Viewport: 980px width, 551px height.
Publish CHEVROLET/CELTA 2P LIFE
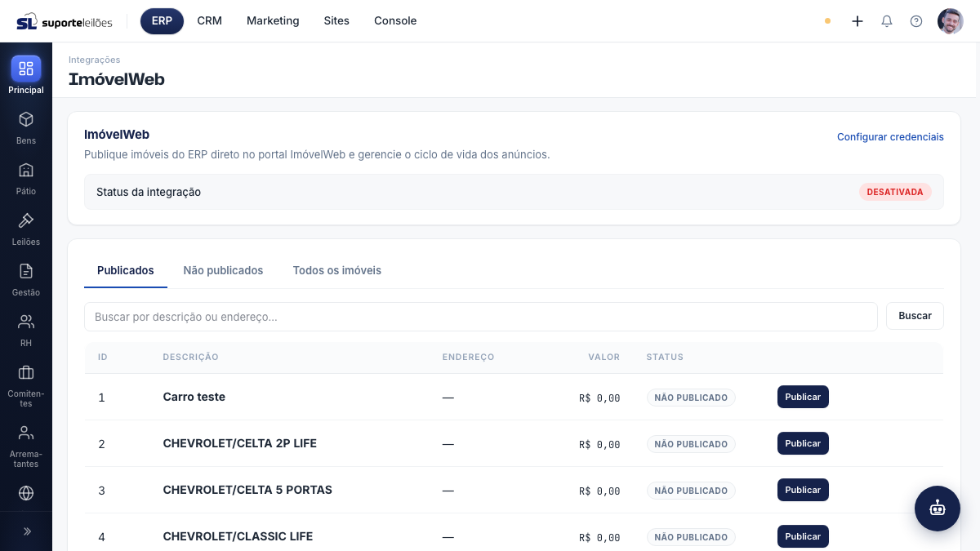803,443
